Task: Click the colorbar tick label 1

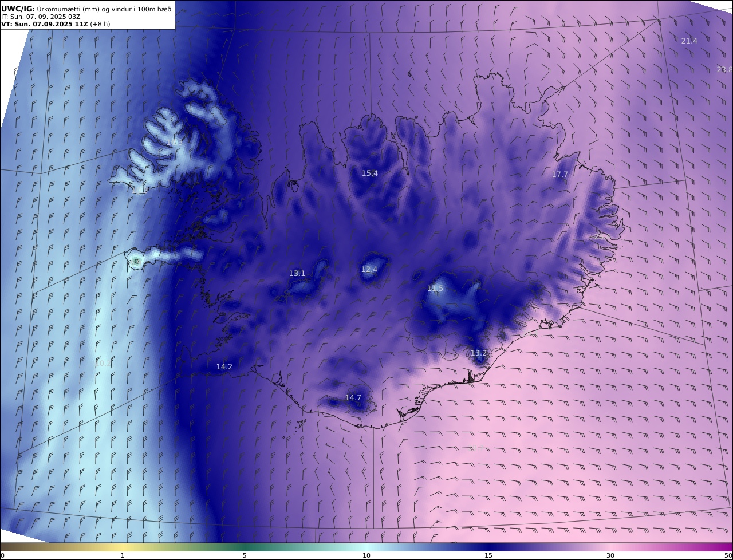Action: [x=122, y=555]
